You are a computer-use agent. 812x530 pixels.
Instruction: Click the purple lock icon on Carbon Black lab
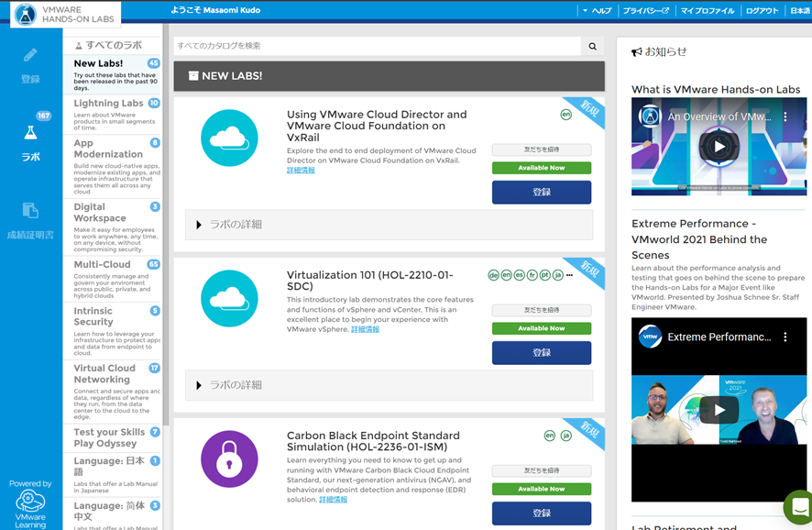coord(229,458)
